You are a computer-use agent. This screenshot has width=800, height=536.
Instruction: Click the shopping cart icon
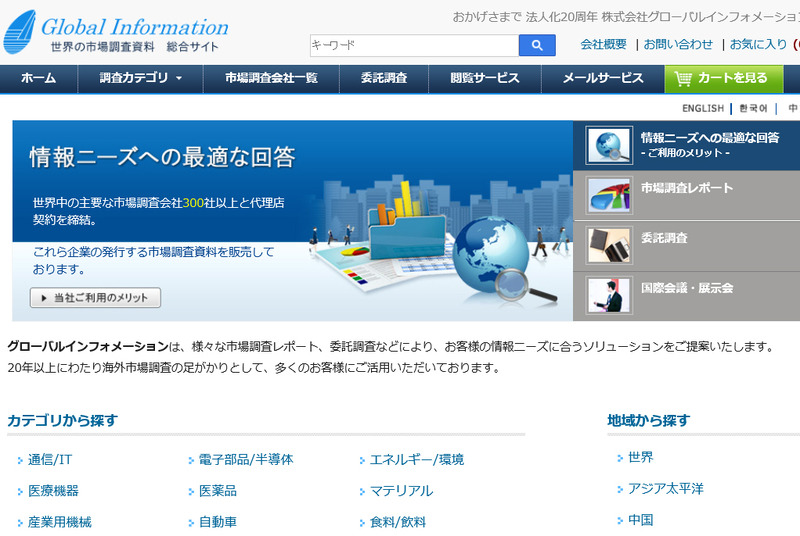(683, 79)
